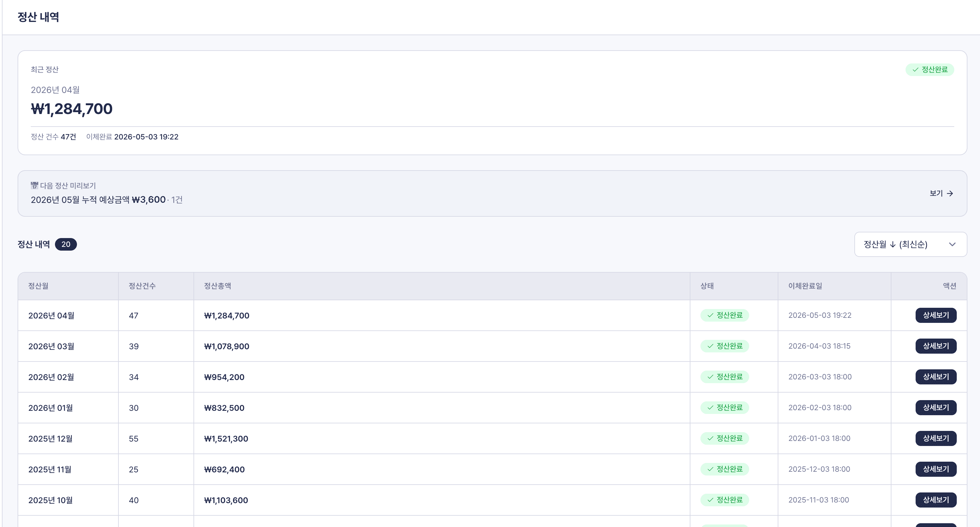This screenshot has height=527, width=980.
Task: Click the date 2026-03-03 18:00
Action: pyautogui.click(x=820, y=377)
